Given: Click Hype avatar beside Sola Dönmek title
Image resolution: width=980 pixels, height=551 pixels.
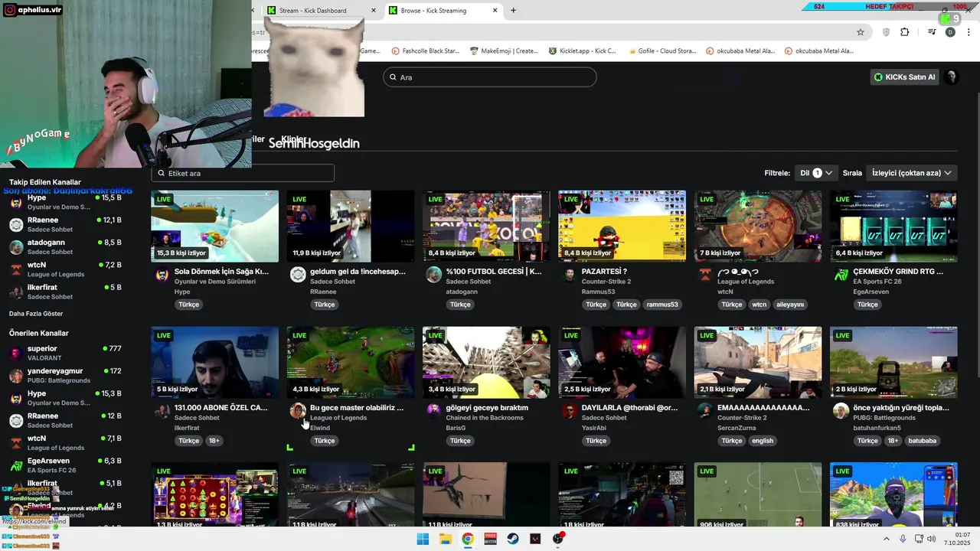Looking at the screenshot, I should [x=162, y=275].
